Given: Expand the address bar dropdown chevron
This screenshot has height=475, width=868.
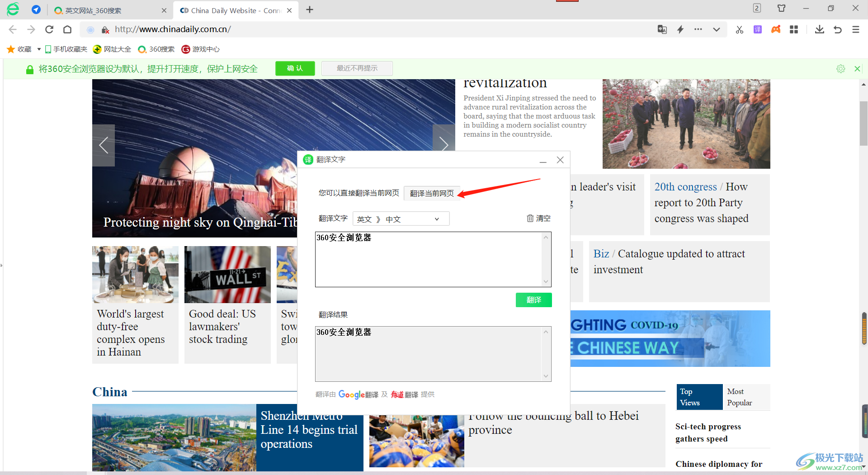Looking at the screenshot, I should coord(717,29).
